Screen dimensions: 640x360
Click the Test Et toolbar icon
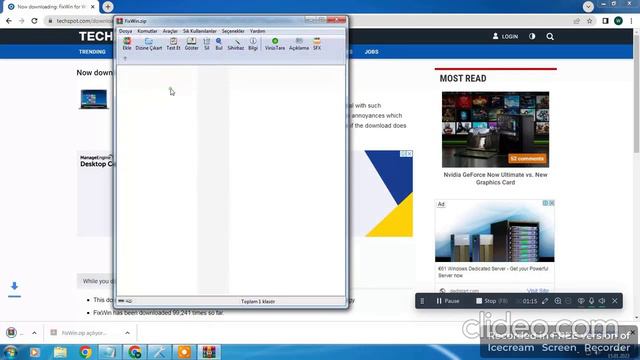click(x=173, y=44)
